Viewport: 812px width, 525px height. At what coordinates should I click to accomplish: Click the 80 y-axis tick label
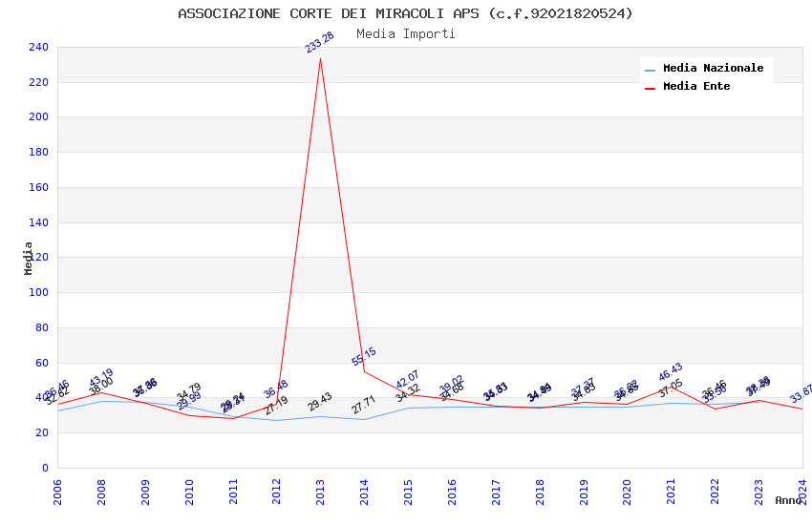pos(42,327)
